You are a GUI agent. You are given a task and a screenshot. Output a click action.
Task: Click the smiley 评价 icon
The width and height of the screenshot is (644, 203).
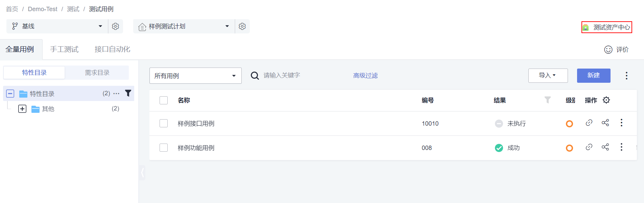608,50
